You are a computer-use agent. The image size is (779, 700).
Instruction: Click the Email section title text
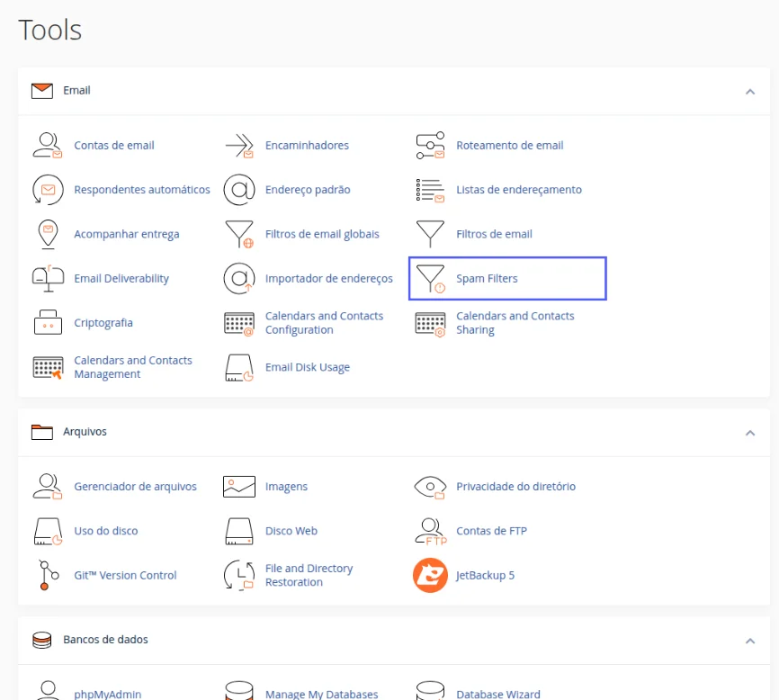[x=76, y=90]
